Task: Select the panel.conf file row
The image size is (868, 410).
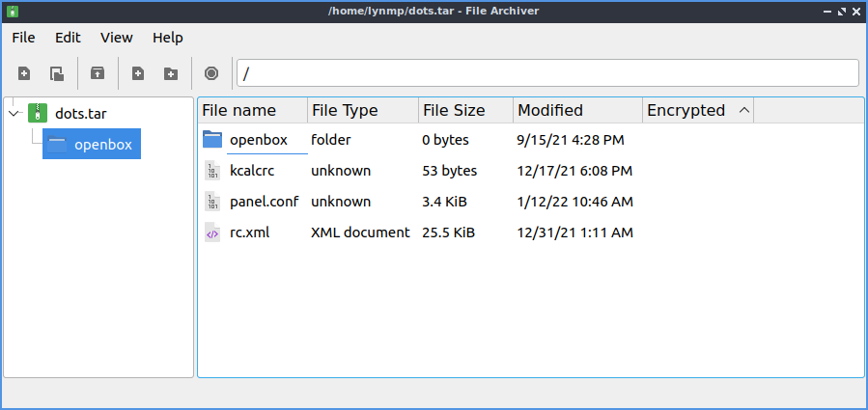Action: pos(264,202)
